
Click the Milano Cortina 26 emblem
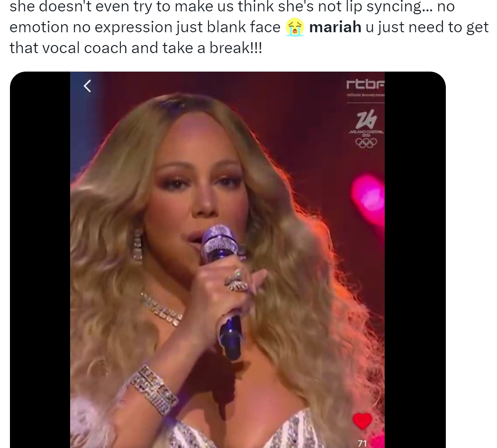366,122
